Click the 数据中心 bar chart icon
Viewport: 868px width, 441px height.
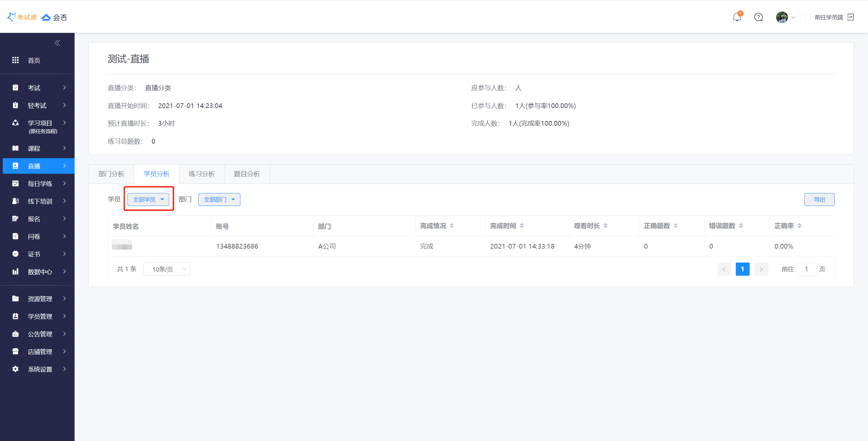(x=15, y=271)
